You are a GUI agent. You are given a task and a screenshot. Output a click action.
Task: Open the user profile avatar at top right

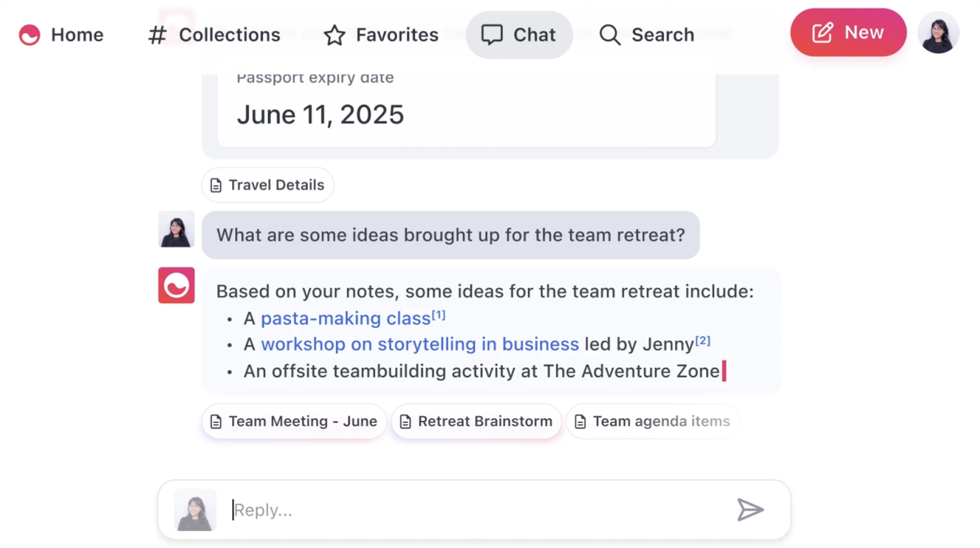(938, 32)
